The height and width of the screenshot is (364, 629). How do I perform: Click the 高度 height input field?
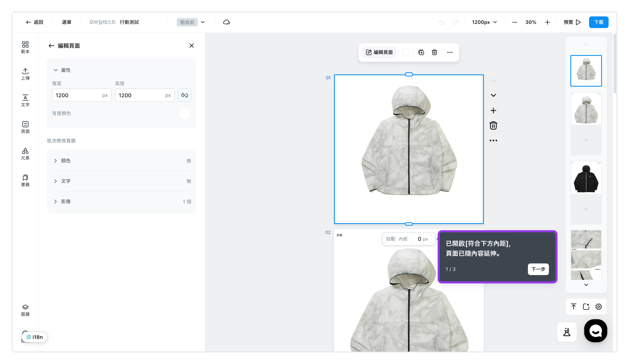[x=145, y=95]
